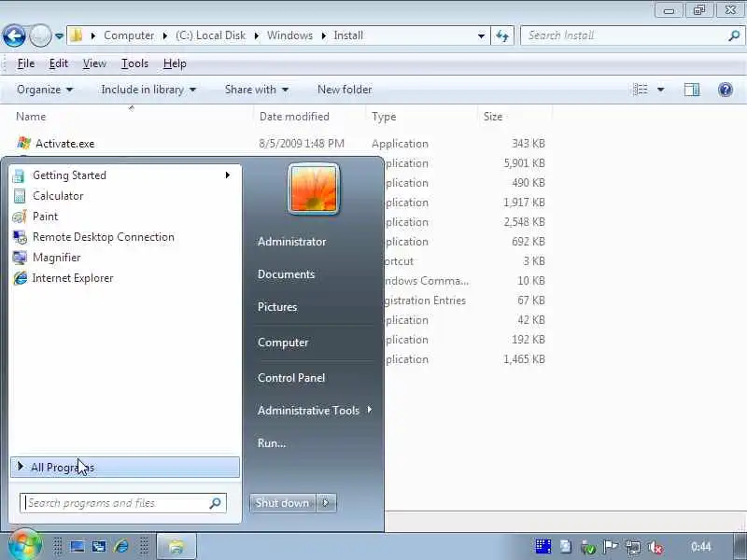Click the Shut down button
The image size is (747, 560).
pos(282,503)
